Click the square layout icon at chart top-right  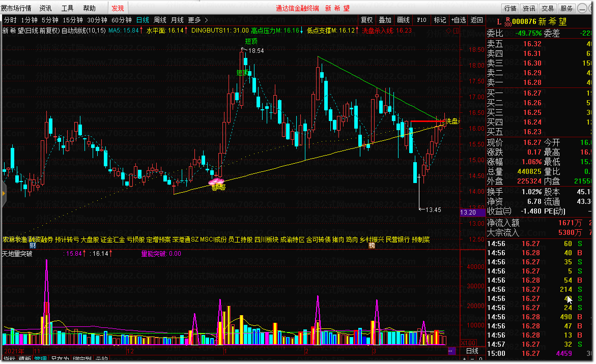pyautogui.click(x=456, y=31)
